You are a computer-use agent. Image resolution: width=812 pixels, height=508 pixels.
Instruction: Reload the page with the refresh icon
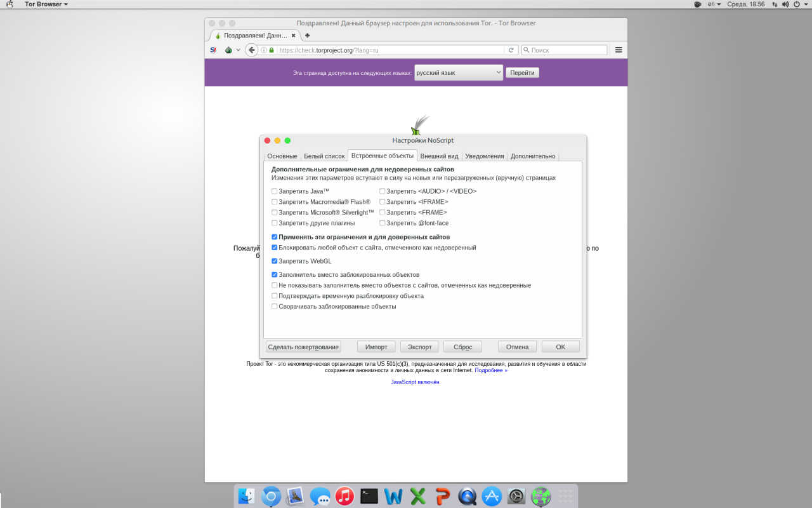(x=511, y=50)
